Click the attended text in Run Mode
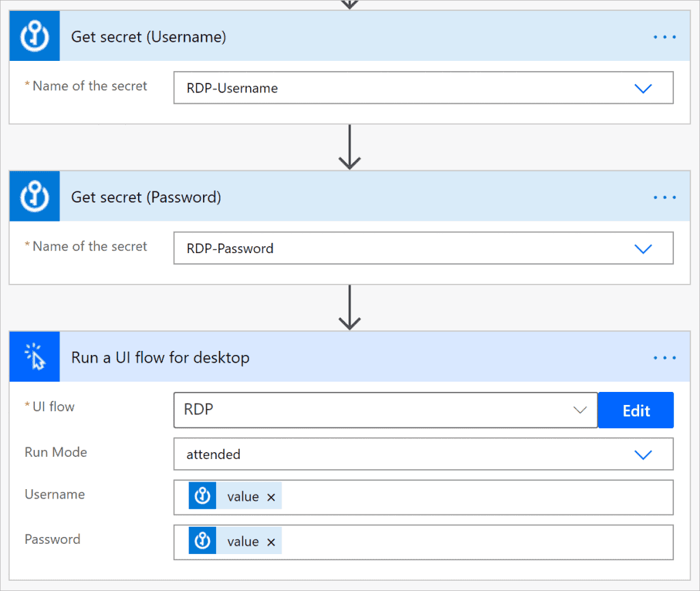The image size is (700, 591). click(213, 454)
